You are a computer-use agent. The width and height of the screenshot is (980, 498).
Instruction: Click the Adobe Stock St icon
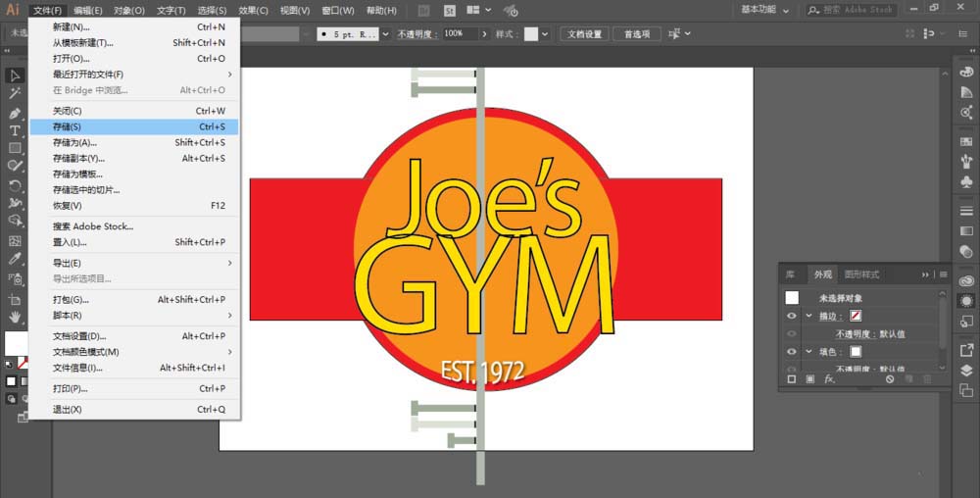(x=450, y=11)
